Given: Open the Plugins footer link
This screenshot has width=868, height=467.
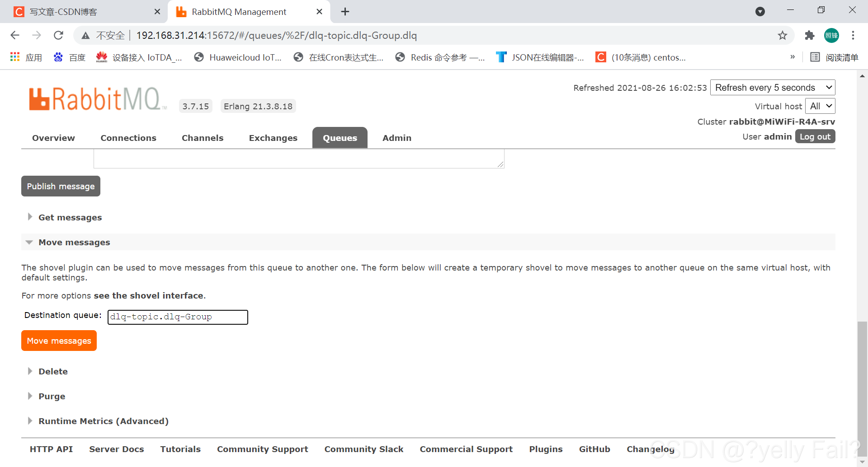Looking at the screenshot, I should coord(546,449).
